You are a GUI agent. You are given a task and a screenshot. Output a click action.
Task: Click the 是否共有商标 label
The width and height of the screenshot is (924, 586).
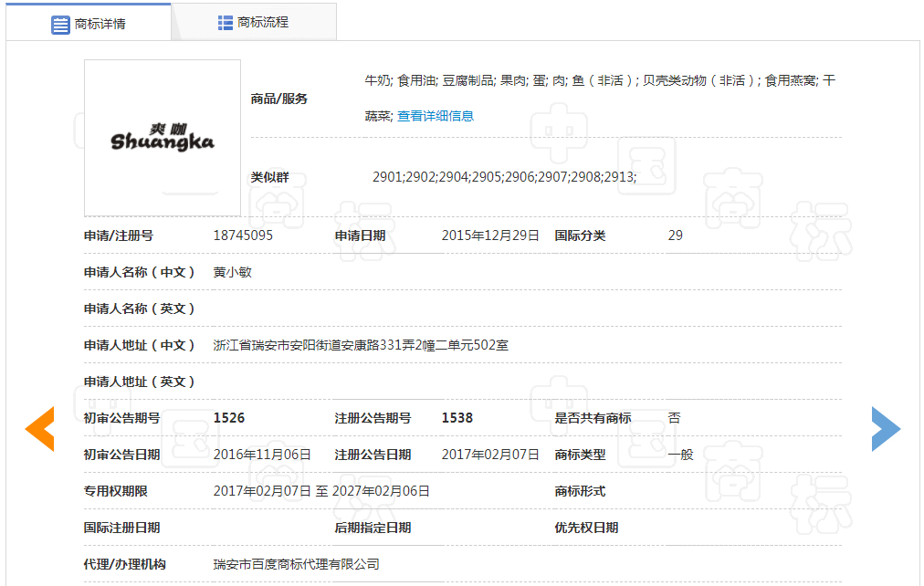(593, 418)
